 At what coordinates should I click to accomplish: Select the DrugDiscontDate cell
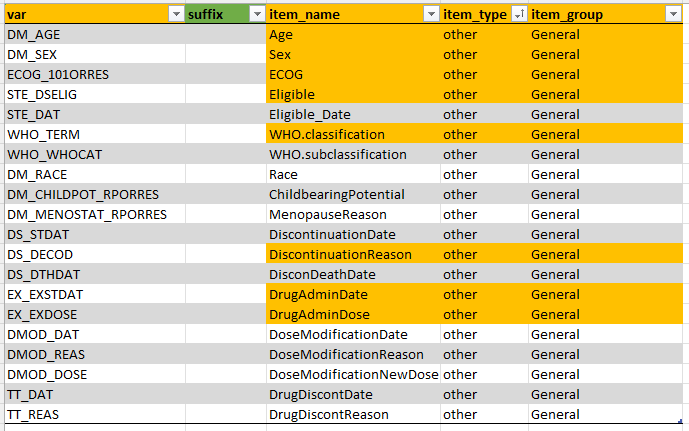click(353, 394)
